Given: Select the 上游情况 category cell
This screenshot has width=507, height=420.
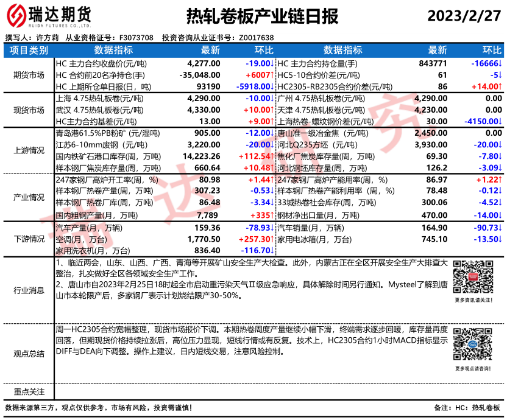Looking at the screenshot, I should click(x=29, y=150).
